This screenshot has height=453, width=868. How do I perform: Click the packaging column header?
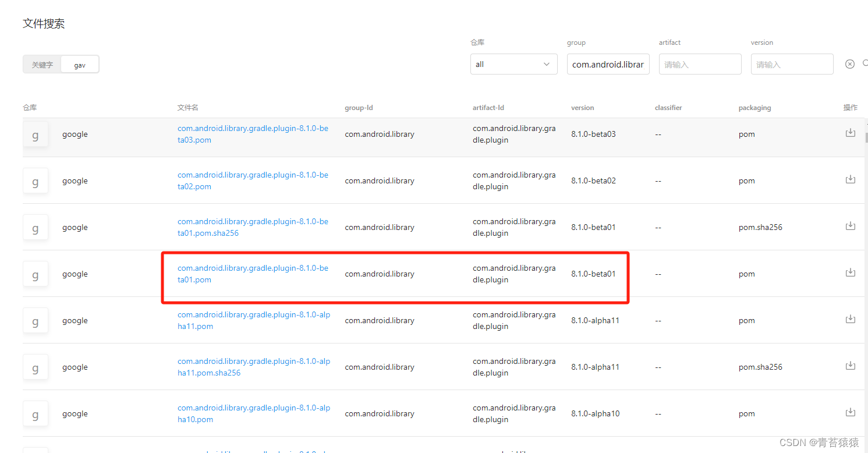(754, 108)
